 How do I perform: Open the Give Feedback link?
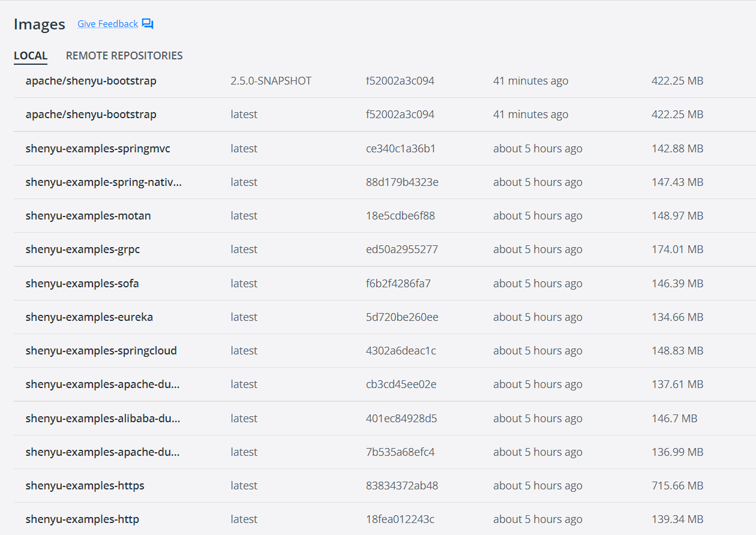pyautogui.click(x=107, y=24)
